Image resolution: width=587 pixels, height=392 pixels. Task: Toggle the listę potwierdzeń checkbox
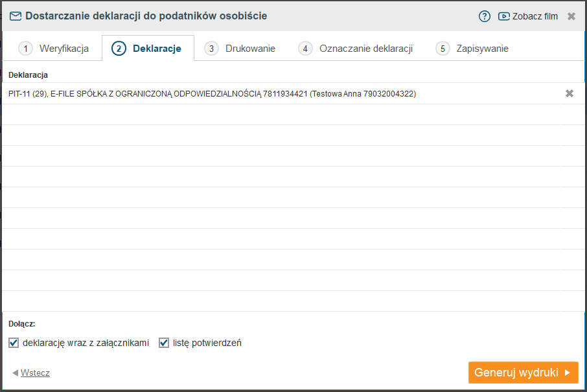click(164, 343)
